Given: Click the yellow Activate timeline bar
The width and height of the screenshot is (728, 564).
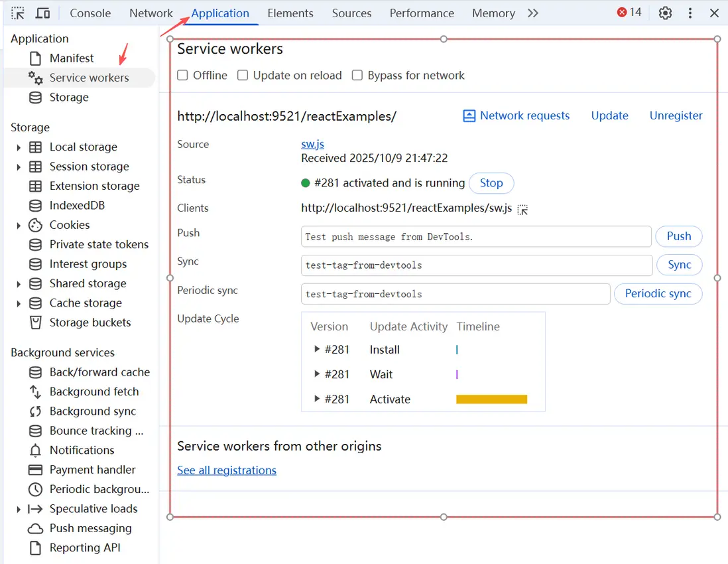Looking at the screenshot, I should click(491, 399).
